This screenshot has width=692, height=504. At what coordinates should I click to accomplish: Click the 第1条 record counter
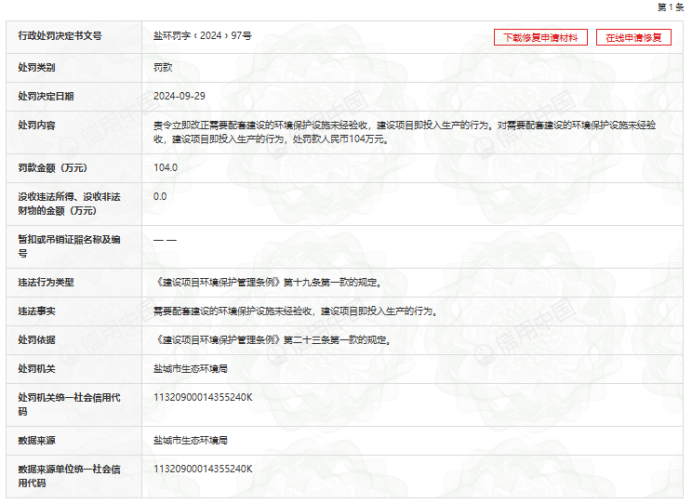pyautogui.click(x=670, y=7)
